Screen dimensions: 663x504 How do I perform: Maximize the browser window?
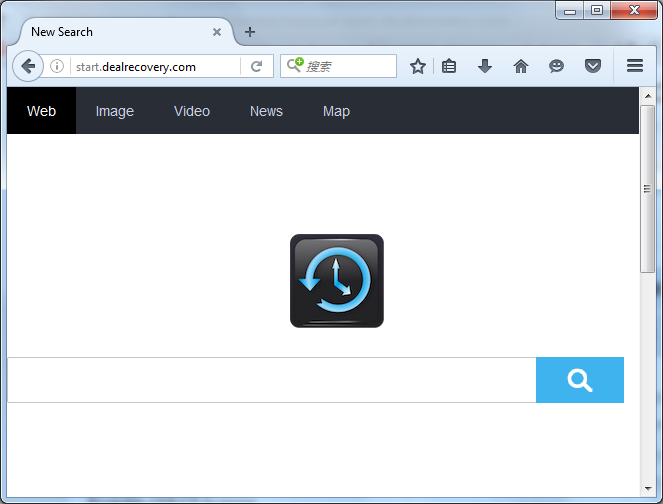click(597, 11)
